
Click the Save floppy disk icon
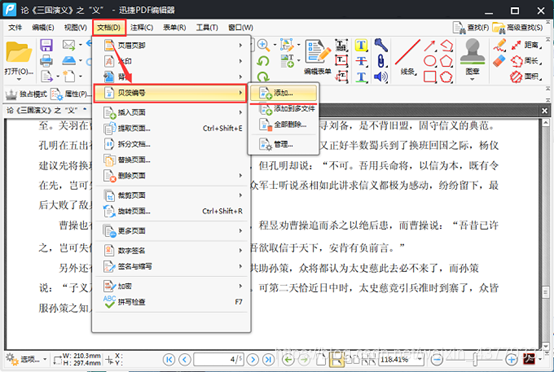[46, 46]
